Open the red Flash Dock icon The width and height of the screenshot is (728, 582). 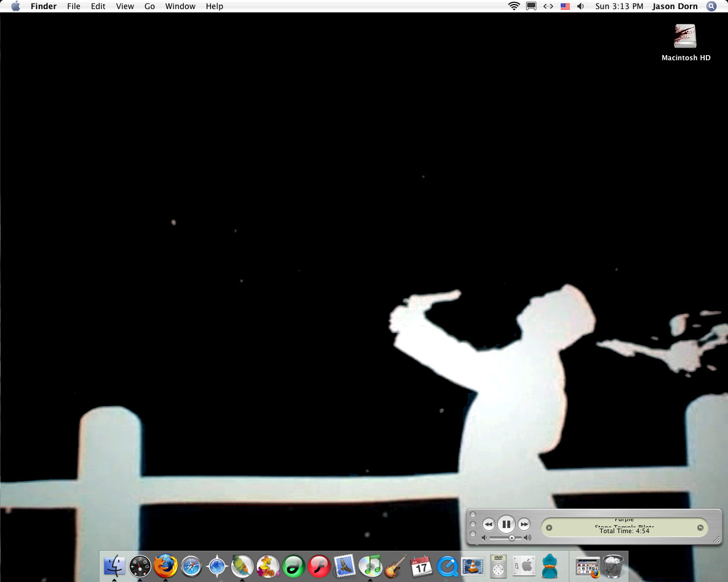tap(319, 566)
